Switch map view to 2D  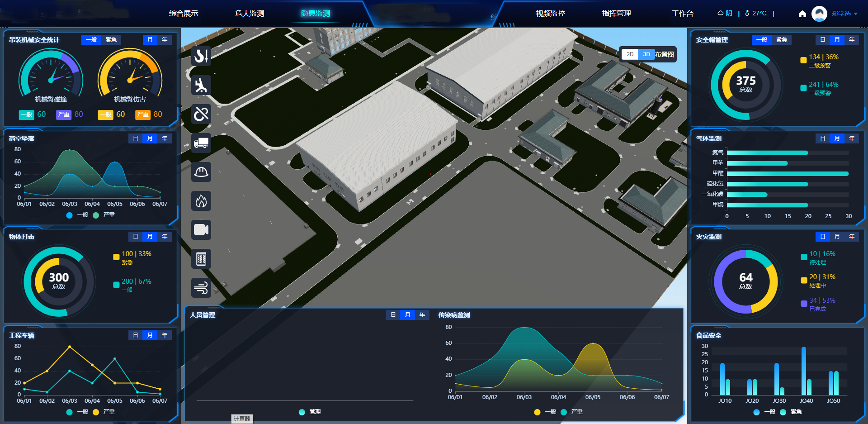tap(630, 54)
